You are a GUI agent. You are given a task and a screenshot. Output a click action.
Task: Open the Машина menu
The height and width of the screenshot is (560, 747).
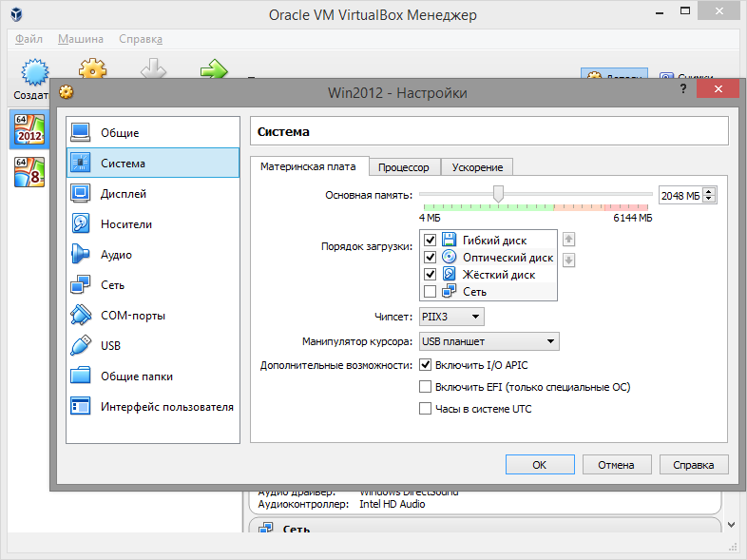click(81, 39)
